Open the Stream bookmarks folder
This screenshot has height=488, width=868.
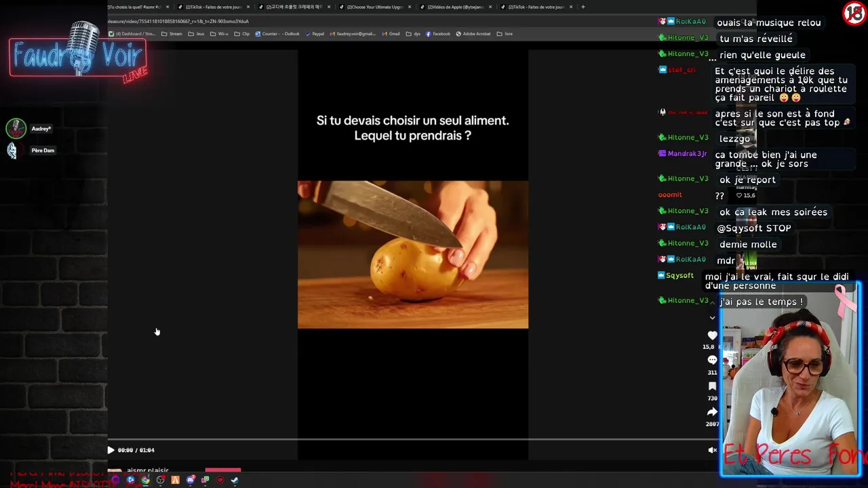(172, 34)
